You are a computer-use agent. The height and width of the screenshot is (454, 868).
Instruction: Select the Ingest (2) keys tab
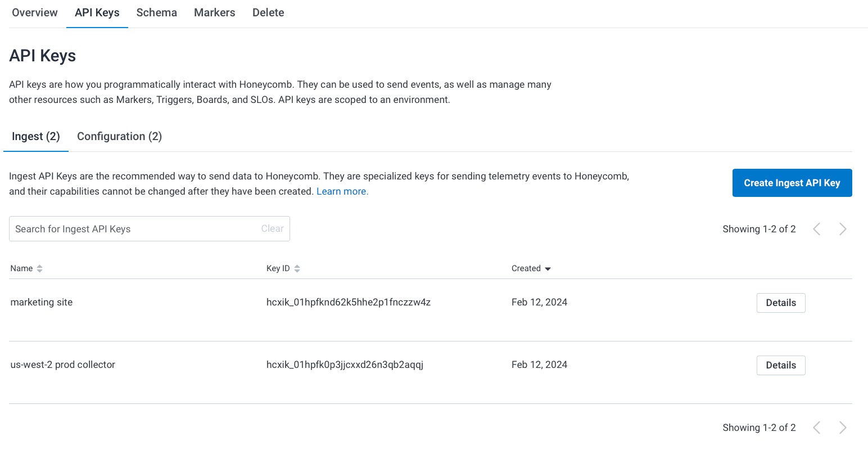36,137
